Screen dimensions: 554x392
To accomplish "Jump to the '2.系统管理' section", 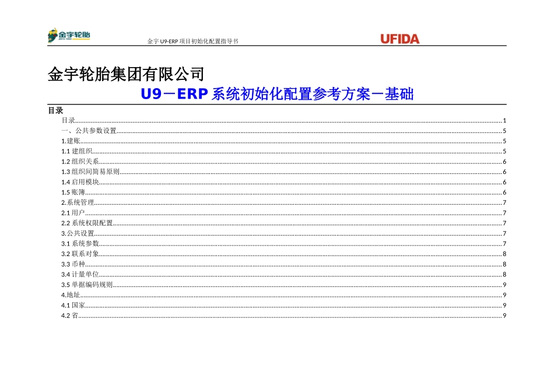I will pos(284,202).
